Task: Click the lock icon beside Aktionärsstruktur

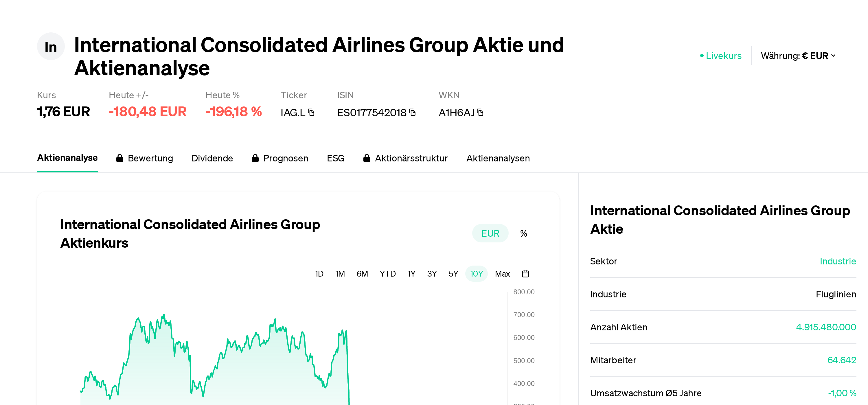Action: (x=367, y=158)
